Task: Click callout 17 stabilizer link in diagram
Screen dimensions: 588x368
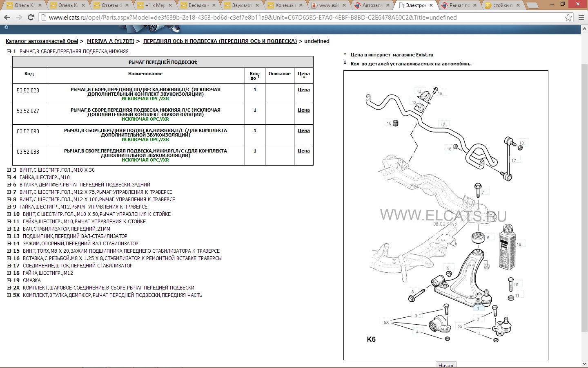Action: click(x=514, y=160)
